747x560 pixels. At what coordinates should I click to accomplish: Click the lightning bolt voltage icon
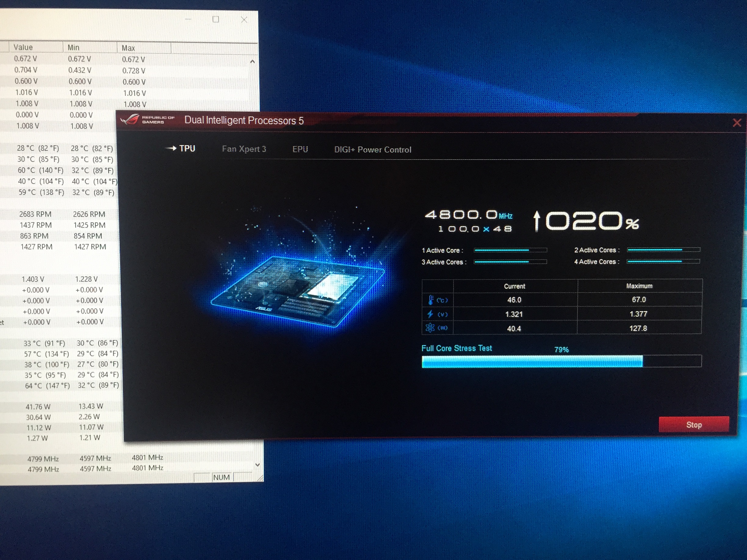click(x=430, y=314)
